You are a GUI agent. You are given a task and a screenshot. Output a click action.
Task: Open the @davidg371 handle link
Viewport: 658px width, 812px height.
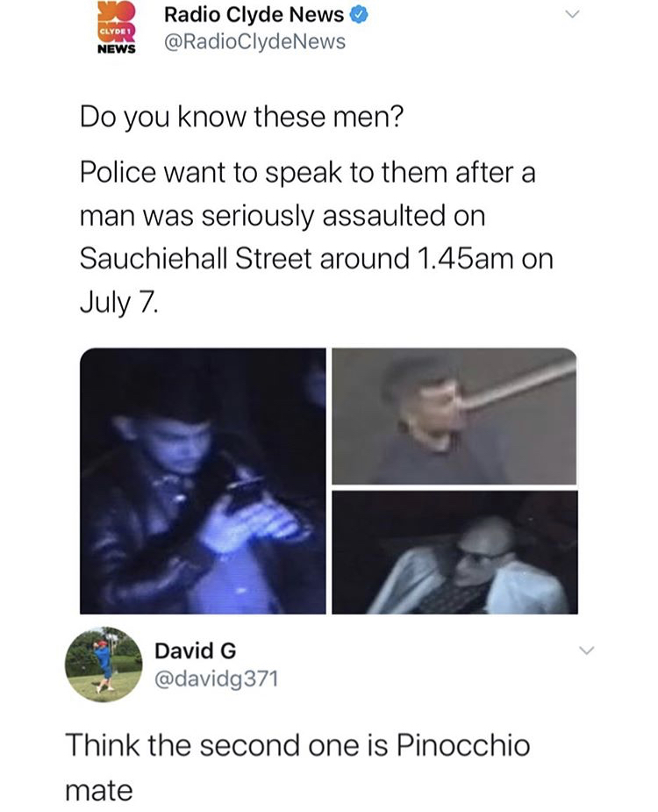217,679
